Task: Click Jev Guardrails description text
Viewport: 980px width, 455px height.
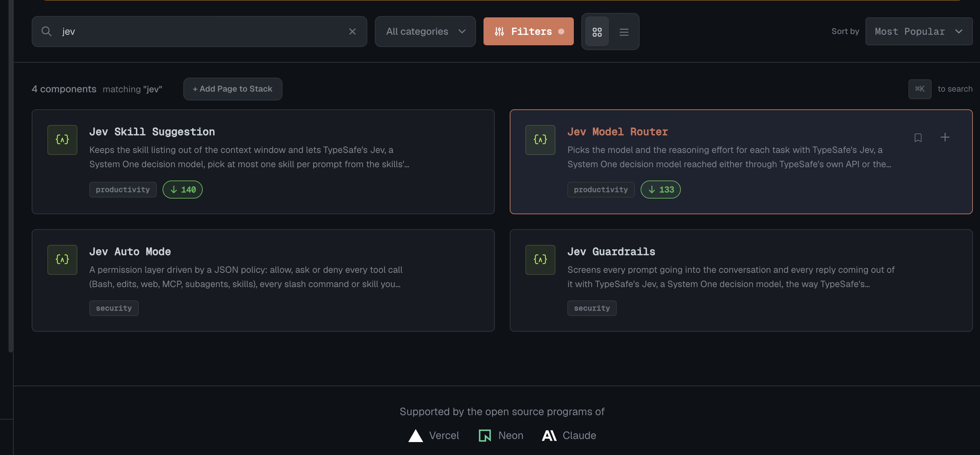Action: (731, 277)
